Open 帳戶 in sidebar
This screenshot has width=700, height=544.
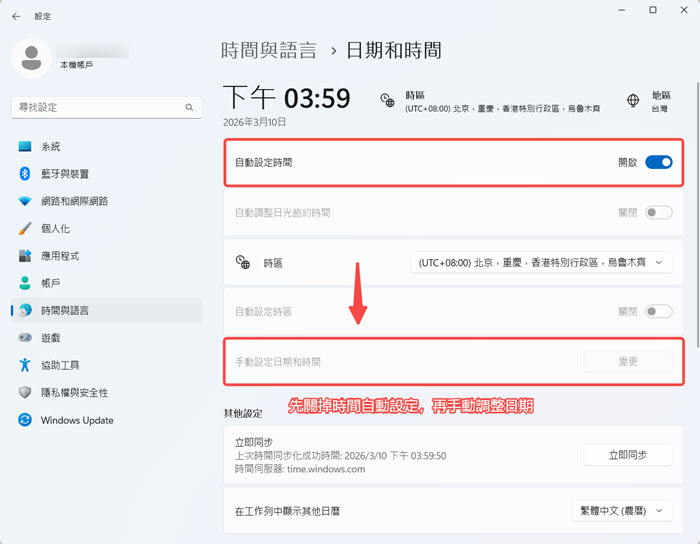pos(51,283)
